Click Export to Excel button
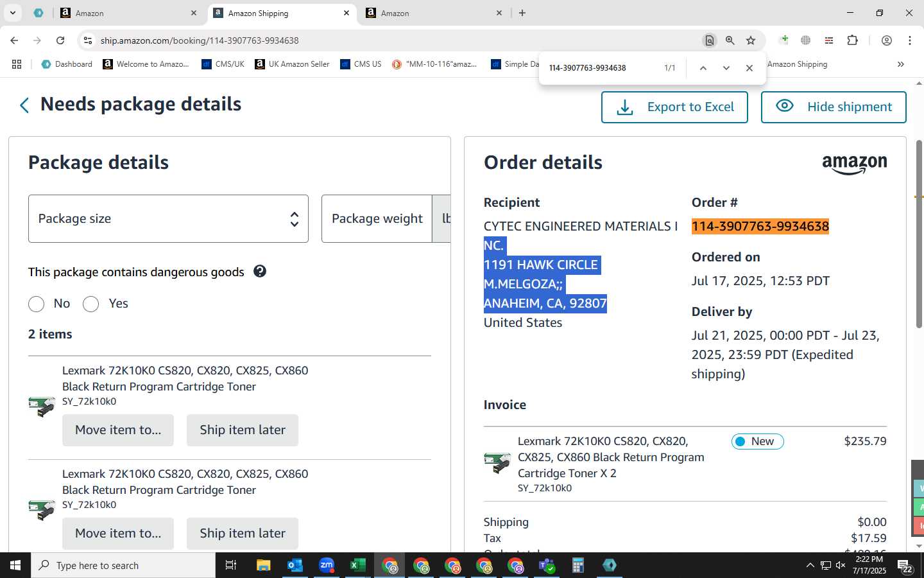924x578 pixels. [674, 107]
